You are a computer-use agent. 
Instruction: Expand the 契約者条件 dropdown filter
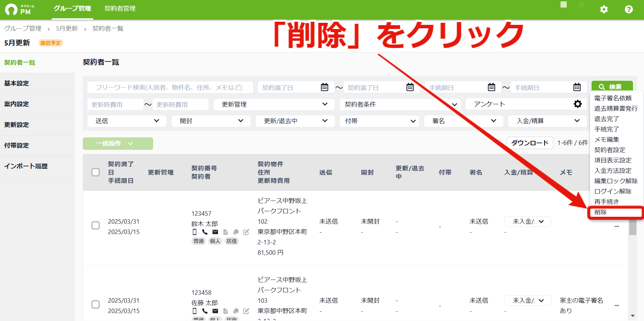[x=400, y=104]
